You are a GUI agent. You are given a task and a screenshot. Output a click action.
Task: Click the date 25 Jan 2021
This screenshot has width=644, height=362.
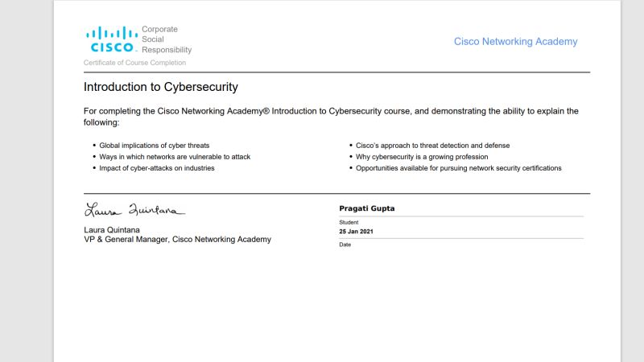point(356,232)
